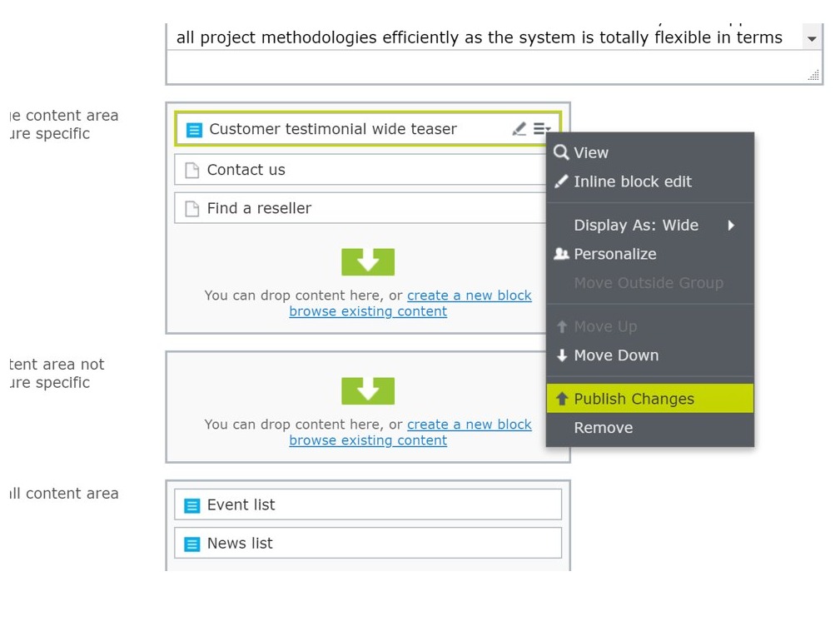Click the page icon beside Find a reseller

[x=192, y=209]
